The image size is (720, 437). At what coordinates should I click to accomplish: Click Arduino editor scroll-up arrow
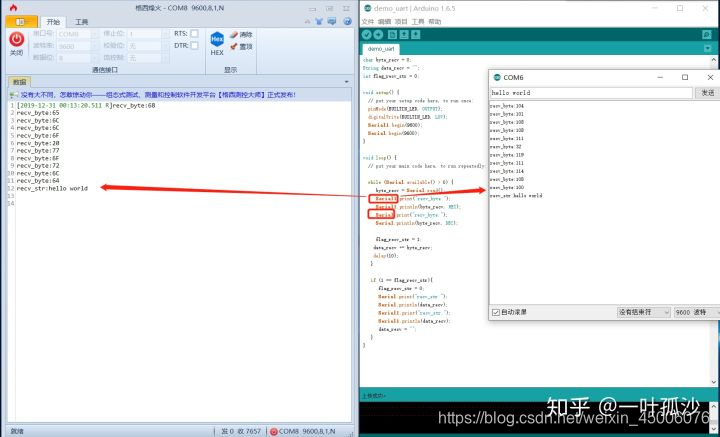point(714,60)
